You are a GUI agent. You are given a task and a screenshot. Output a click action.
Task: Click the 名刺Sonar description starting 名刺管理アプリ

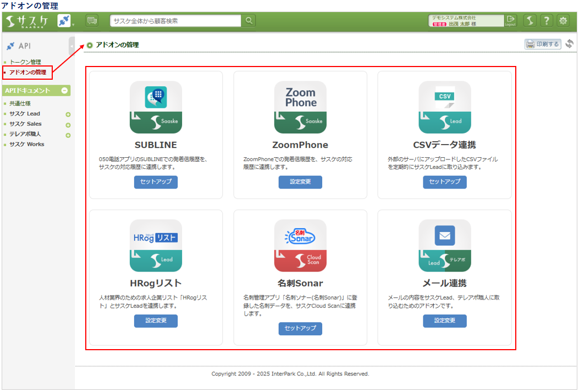(x=300, y=306)
